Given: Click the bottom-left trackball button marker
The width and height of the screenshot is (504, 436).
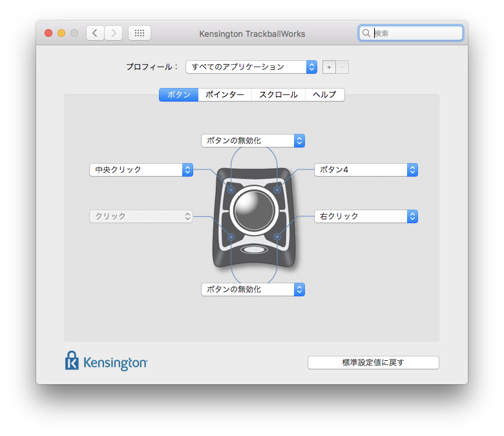Looking at the screenshot, I should tap(231, 237).
